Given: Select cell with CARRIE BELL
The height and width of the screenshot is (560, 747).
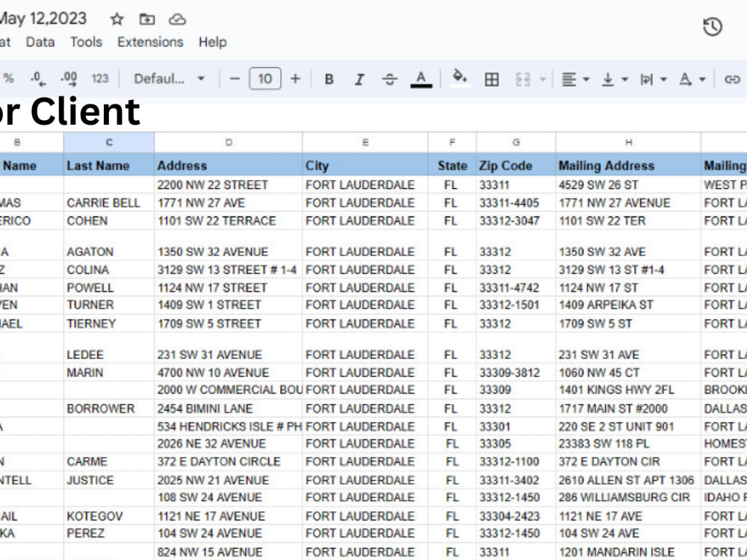Looking at the screenshot, I should coord(108,203).
